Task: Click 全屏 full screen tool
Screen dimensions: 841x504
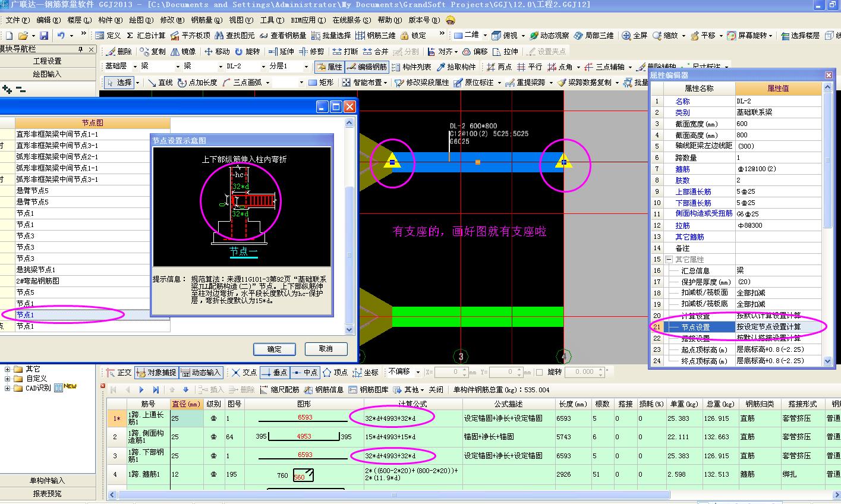Action: [634, 36]
